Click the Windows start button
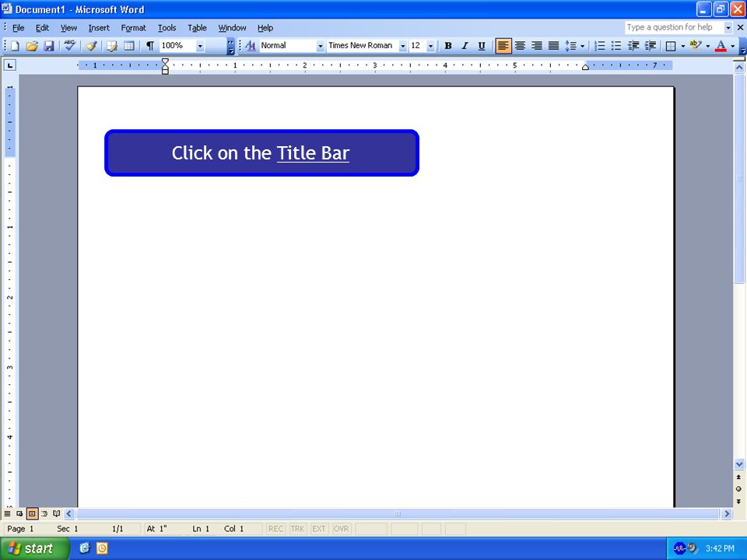 pos(35,548)
